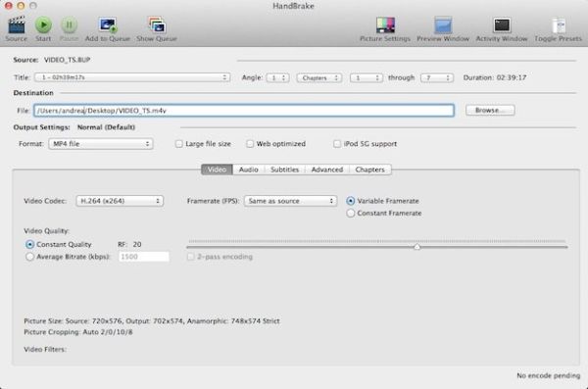Image resolution: width=588 pixels, height=389 pixels.
Task: Open the Source clapperboard icon
Action: (x=17, y=25)
